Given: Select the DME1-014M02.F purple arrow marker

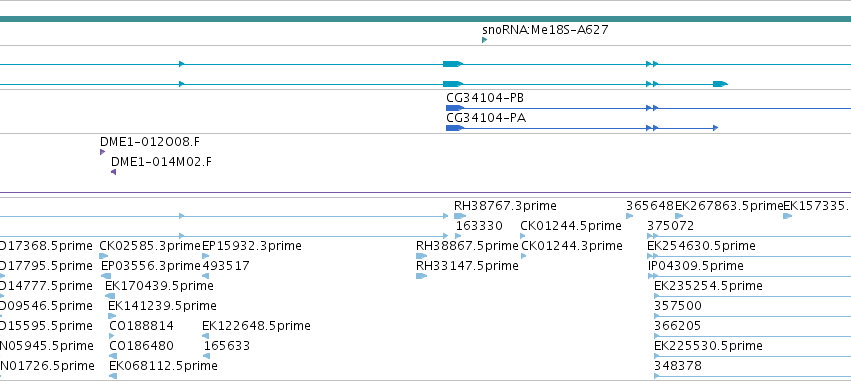Looking at the screenshot, I should click(113, 172).
